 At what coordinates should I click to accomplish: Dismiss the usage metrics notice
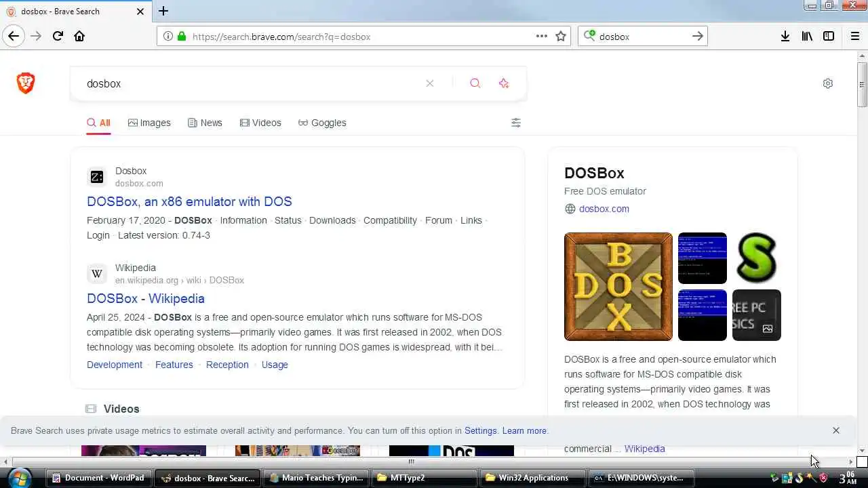pyautogui.click(x=836, y=430)
